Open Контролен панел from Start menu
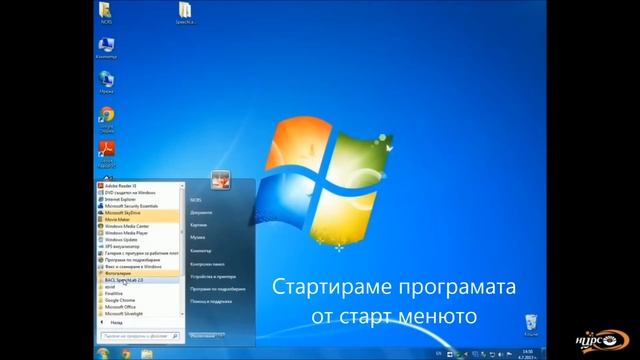The width and height of the screenshot is (640, 360). [x=207, y=264]
